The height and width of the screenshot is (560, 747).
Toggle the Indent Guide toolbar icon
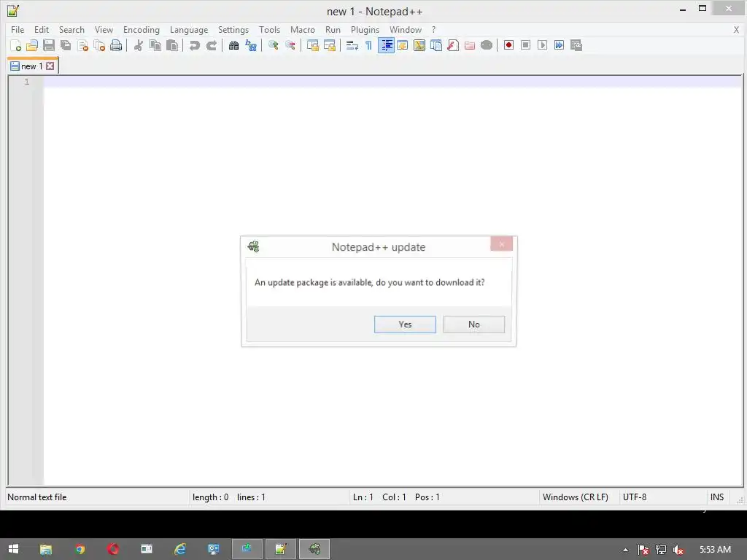tap(386, 45)
